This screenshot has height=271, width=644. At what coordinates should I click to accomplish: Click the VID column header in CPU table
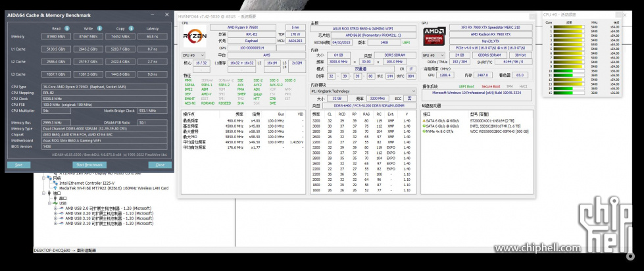click(301, 114)
